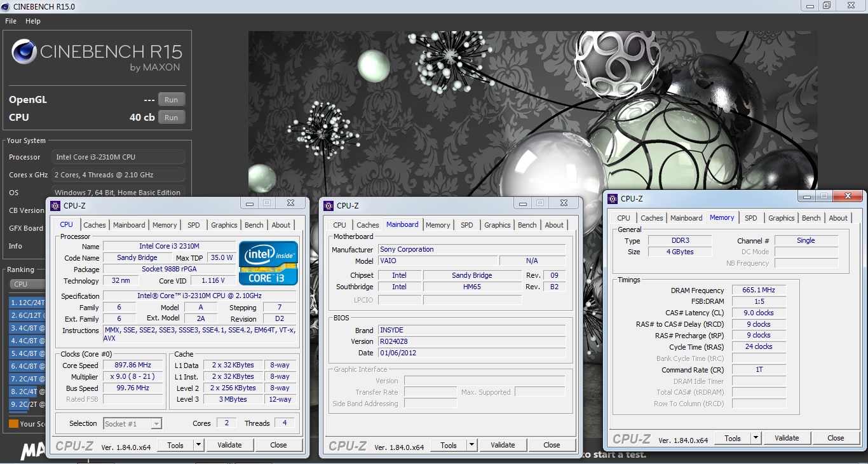Viewport: 868px width, 464px height.
Task: Click the Manufacturer value Sony Corporation
Action: [471, 249]
